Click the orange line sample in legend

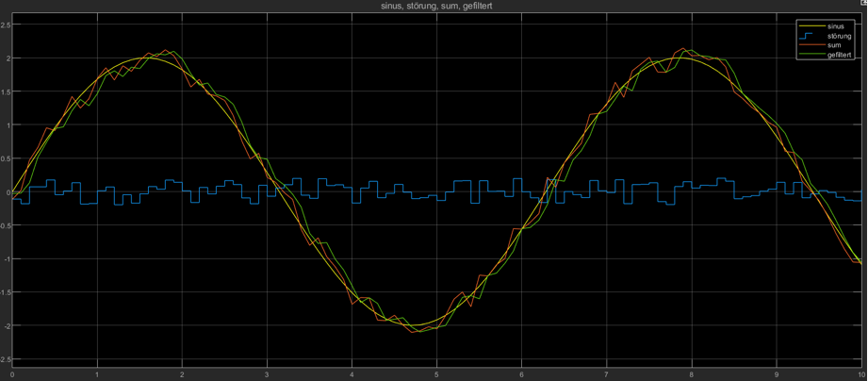[810, 45]
